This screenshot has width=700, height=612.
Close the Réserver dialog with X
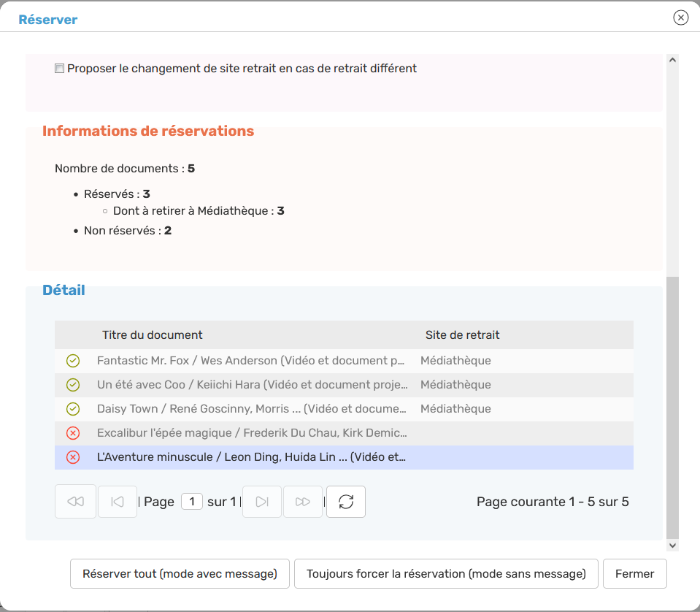680,18
